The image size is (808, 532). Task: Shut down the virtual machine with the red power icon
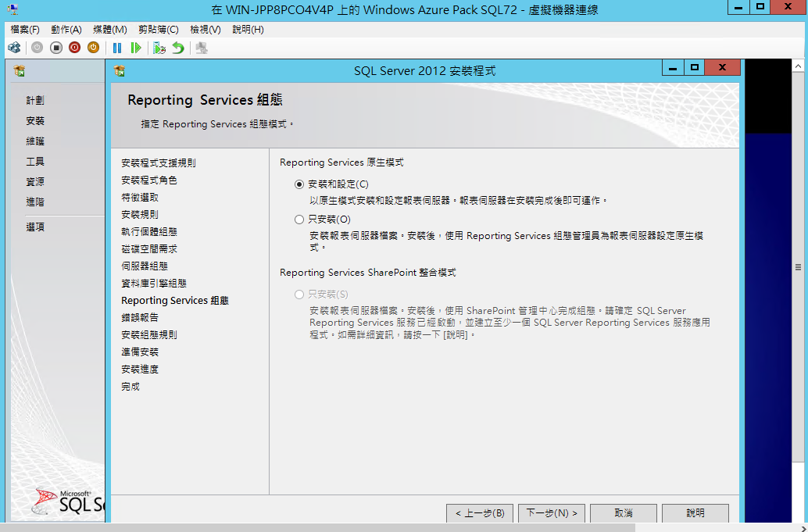(x=75, y=48)
